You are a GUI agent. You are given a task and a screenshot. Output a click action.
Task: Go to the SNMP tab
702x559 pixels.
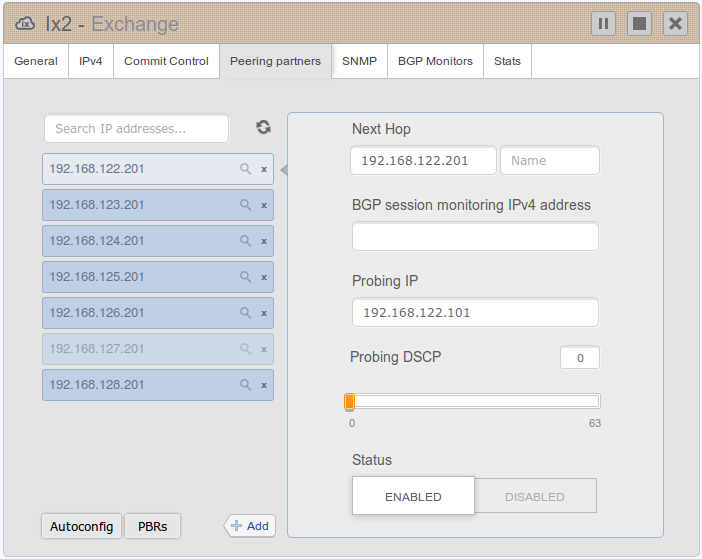pos(359,61)
